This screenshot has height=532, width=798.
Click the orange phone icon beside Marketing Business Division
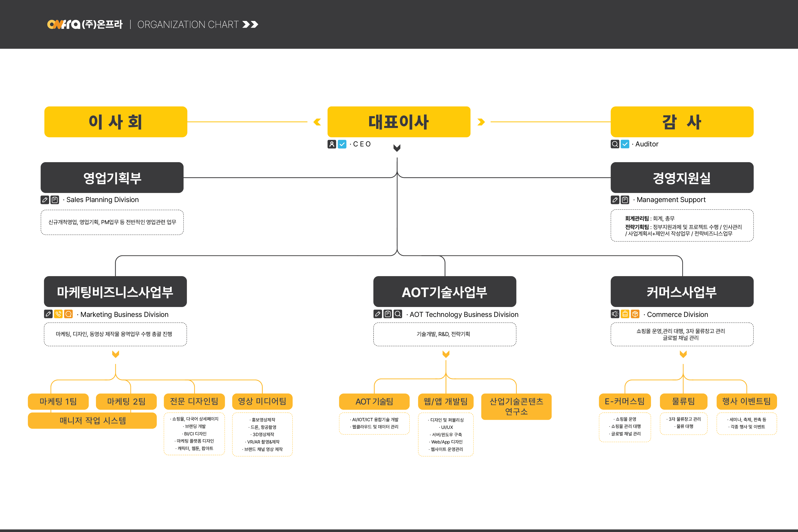(58, 314)
